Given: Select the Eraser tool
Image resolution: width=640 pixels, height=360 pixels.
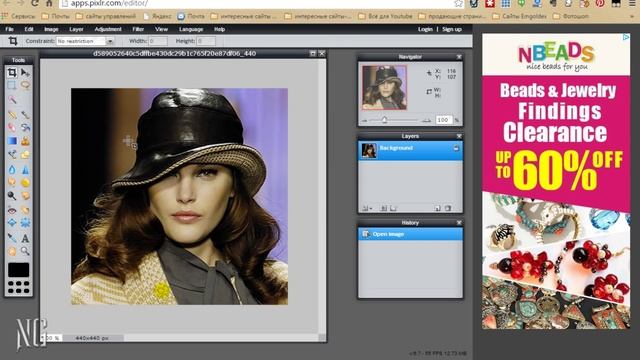Looking at the screenshot, I should tap(12, 128).
